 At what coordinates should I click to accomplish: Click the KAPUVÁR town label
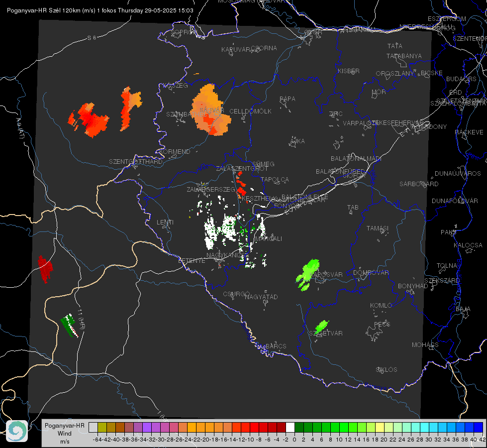pos(236,50)
